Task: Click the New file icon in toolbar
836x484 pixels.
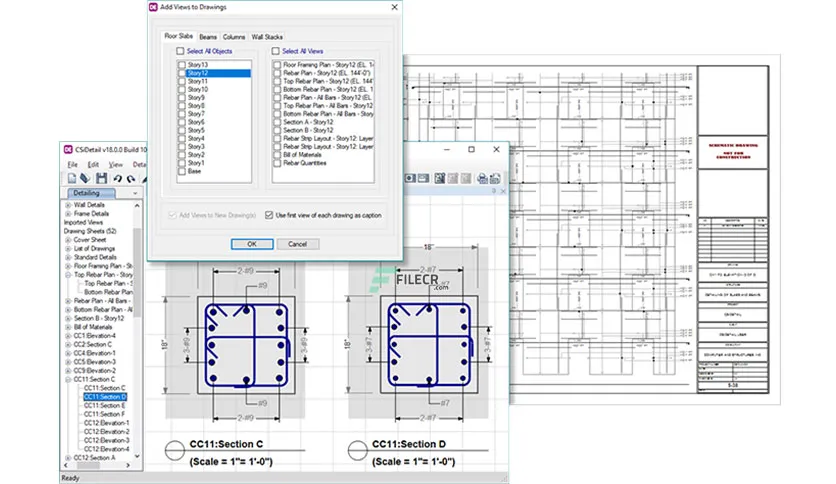Action: pos(71,178)
